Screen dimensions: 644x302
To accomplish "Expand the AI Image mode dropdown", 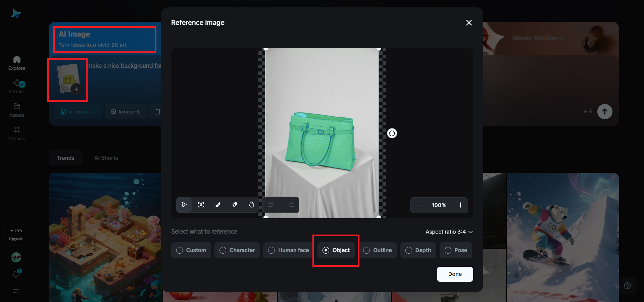I will 79,112.
